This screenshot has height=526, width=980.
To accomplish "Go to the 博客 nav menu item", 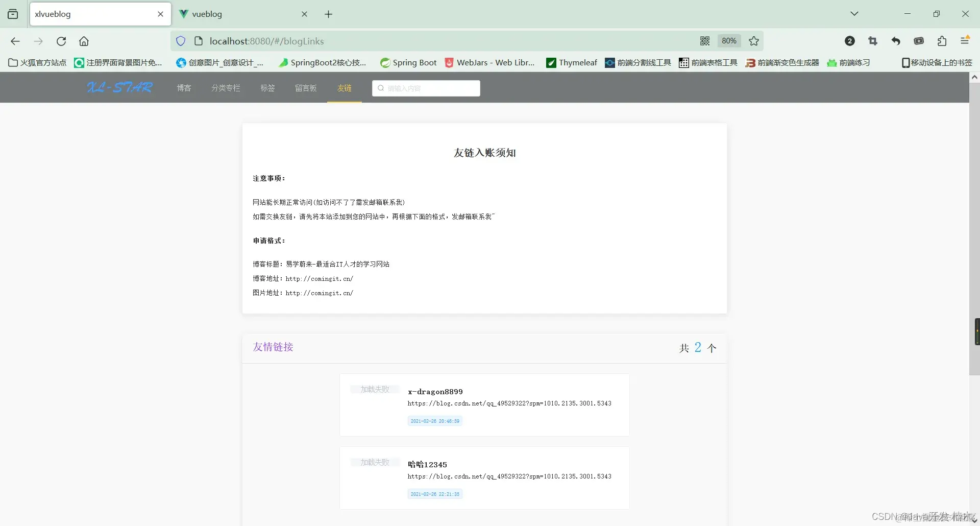I will coord(184,88).
